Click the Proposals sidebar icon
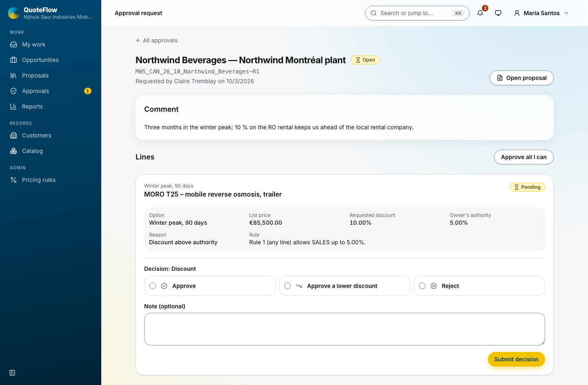 click(13, 75)
